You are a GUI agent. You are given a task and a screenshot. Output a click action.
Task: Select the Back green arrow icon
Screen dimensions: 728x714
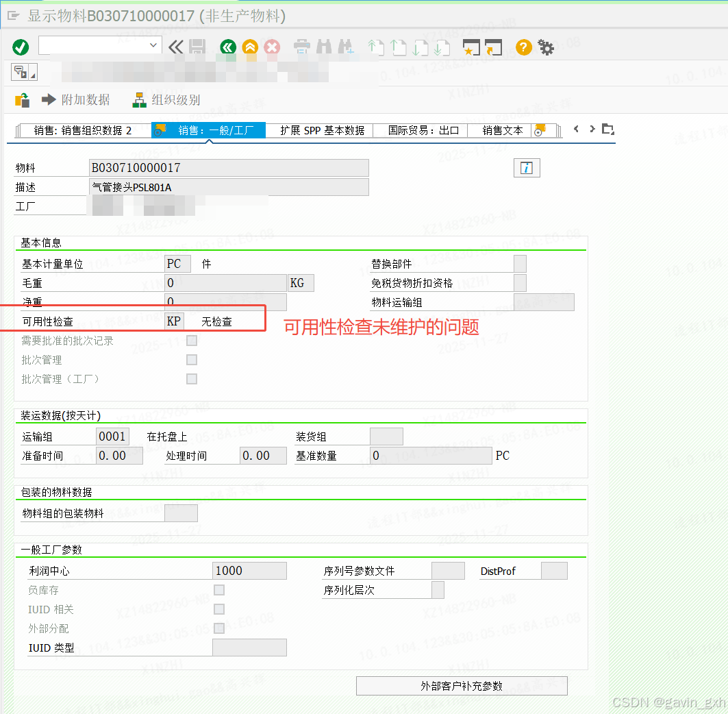227,47
